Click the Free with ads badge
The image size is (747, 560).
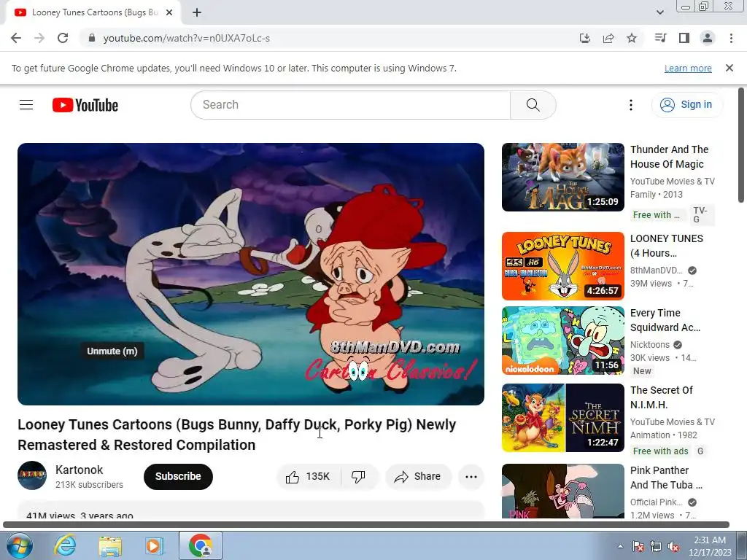[660, 451]
